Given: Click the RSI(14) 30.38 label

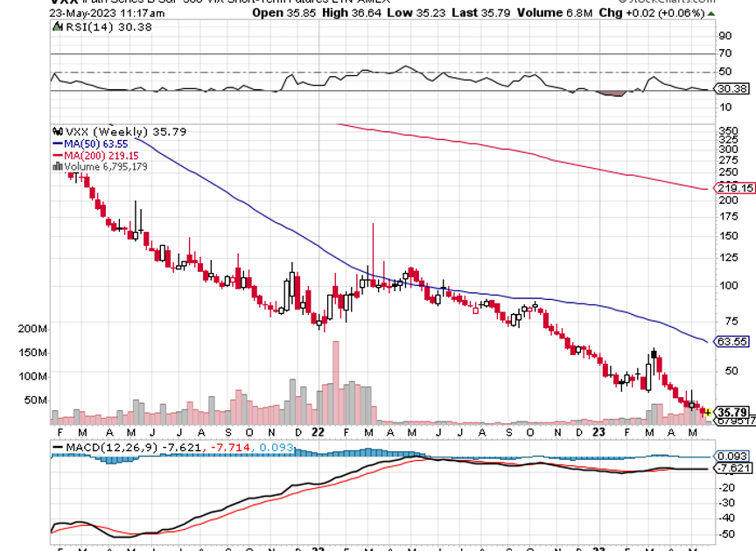Looking at the screenshot, I should tap(108, 27).
